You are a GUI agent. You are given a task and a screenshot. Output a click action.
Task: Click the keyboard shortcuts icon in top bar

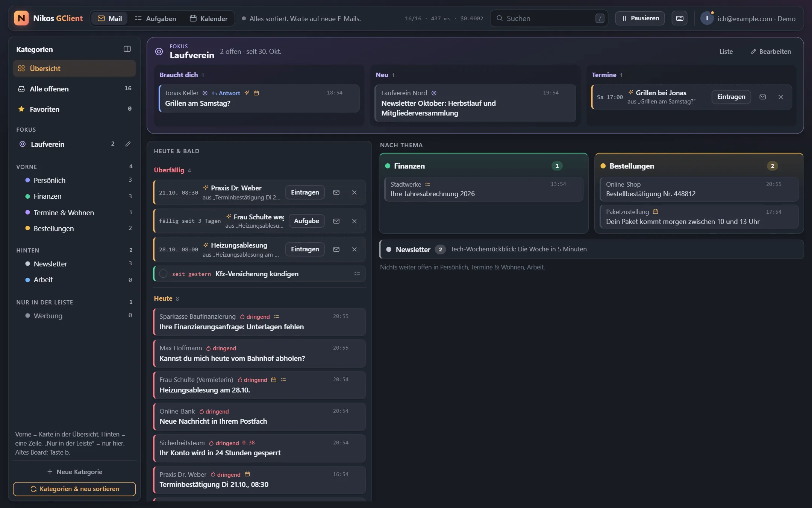click(680, 18)
